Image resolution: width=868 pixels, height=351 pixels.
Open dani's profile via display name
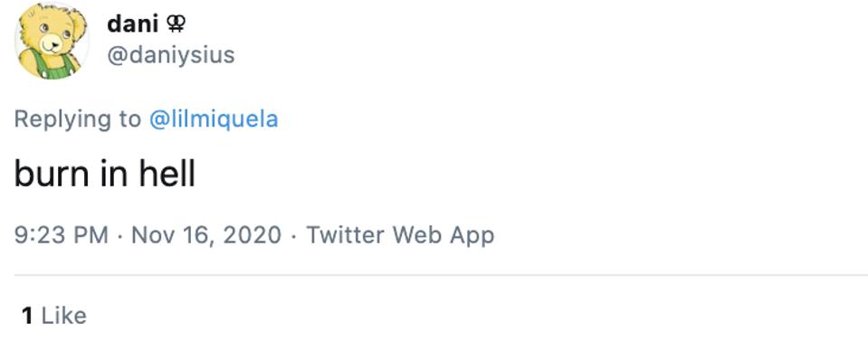coord(133,24)
